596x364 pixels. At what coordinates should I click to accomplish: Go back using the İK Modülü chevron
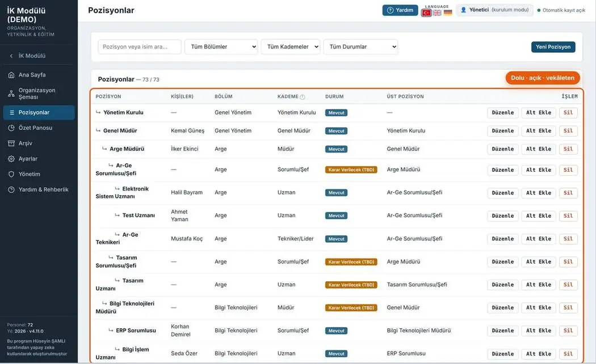click(x=11, y=56)
